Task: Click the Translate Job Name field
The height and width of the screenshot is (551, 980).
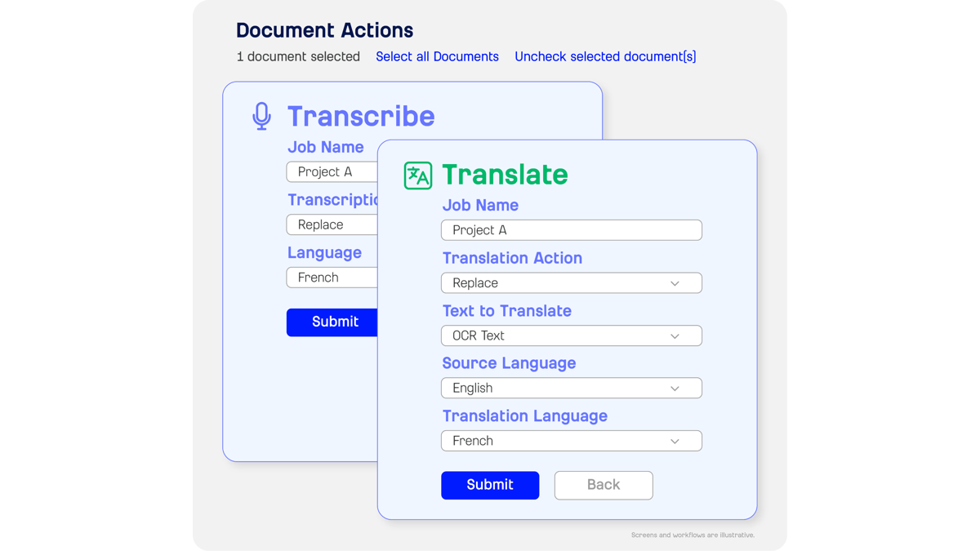Action: 572,230
